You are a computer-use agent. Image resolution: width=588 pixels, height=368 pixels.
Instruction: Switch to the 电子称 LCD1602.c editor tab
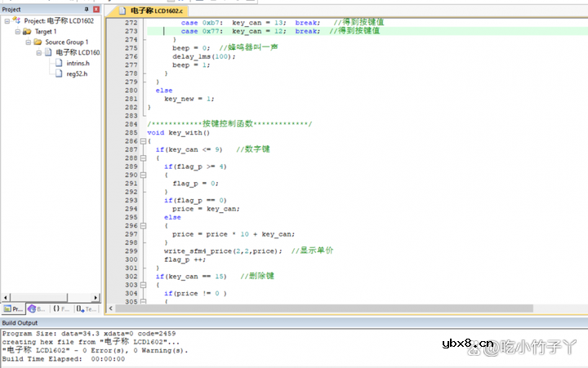(161, 10)
